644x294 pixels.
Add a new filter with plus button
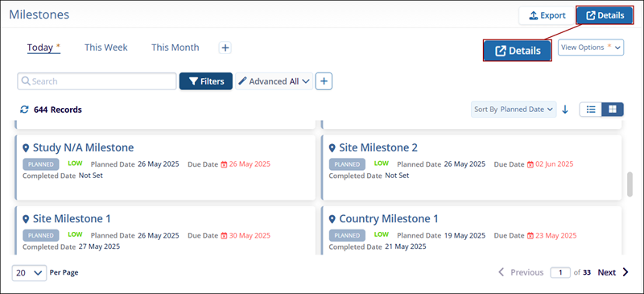[x=324, y=81]
